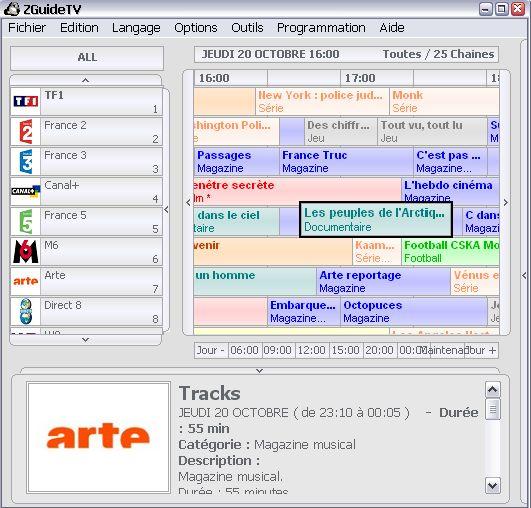Select Kaam... Série program
531x508 pixels.
pos(377,252)
